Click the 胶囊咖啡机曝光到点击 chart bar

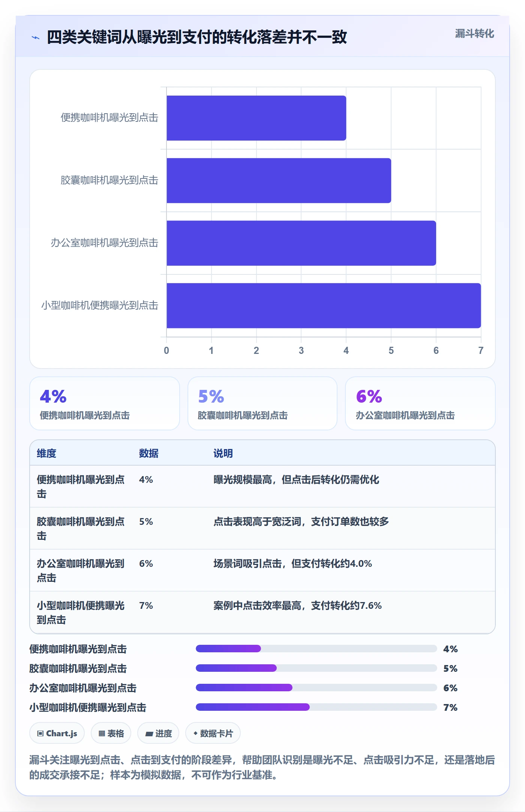279,181
